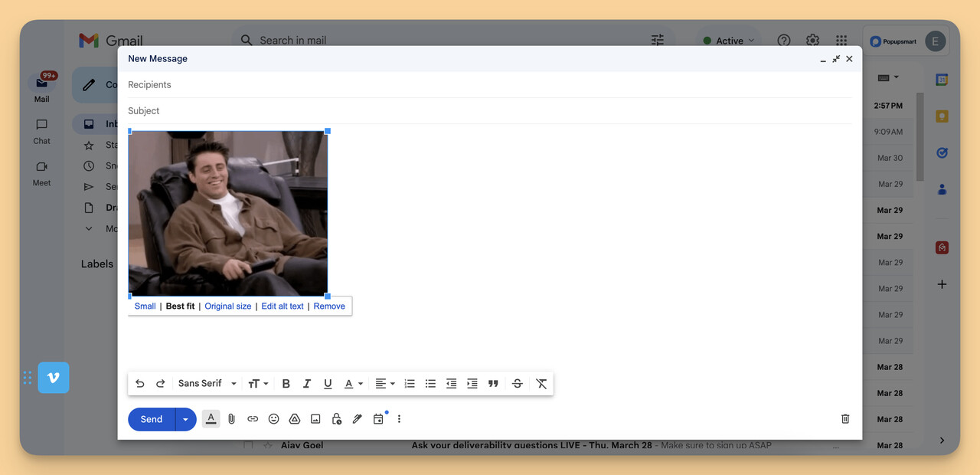Insert a bulleted list
This screenshot has width=980, height=475.
coord(430,384)
